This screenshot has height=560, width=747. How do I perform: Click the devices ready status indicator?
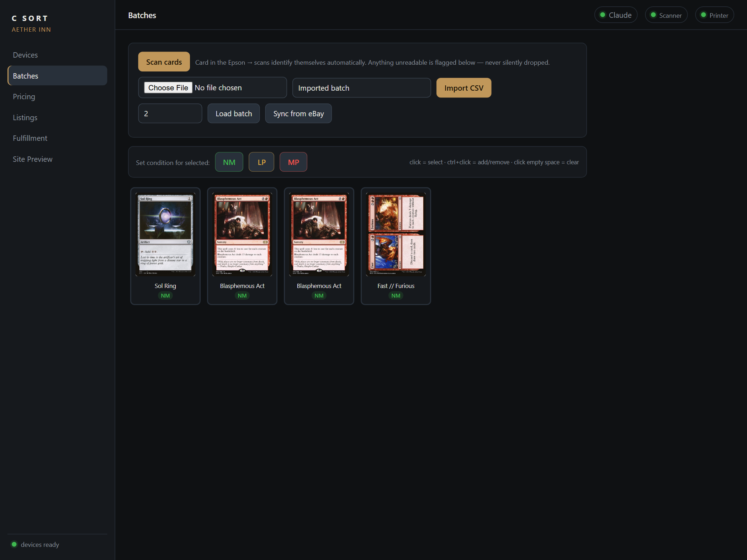click(36, 544)
